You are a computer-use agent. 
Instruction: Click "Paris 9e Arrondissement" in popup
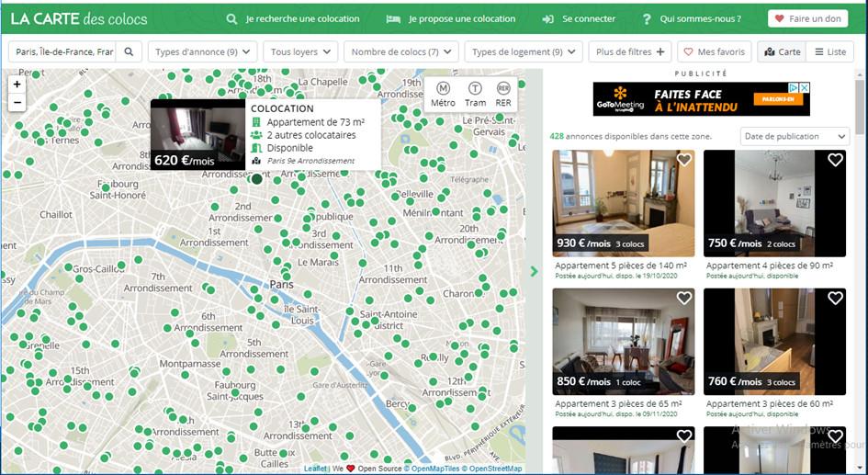(310, 161)
